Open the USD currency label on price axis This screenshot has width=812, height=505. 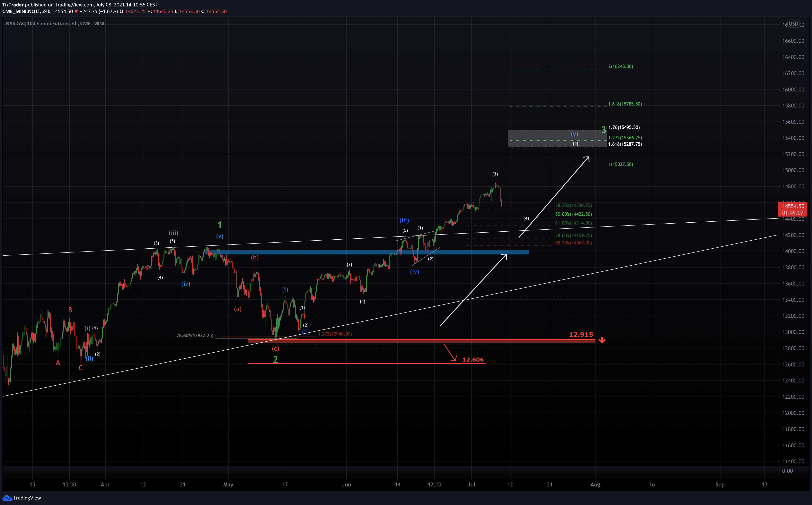793,24
